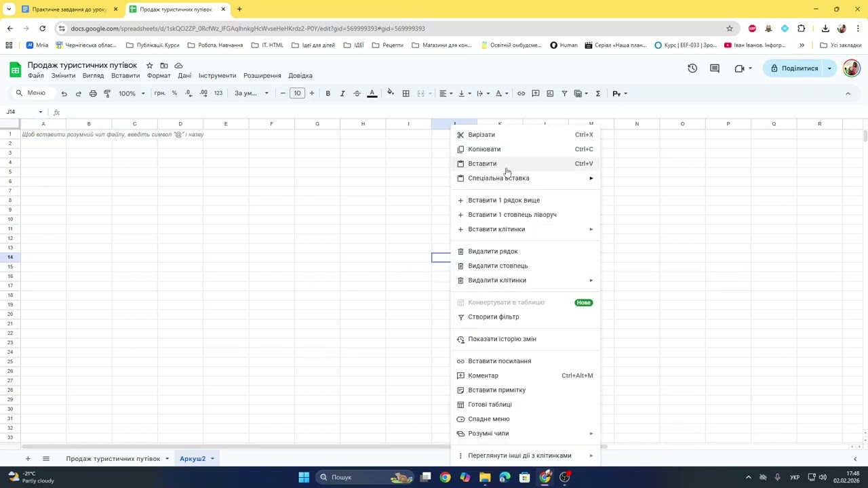The height and width of the screenshot is (488, 868).
Task: Choose Видалити стовпець in context menu
Action: coord(526,266)
